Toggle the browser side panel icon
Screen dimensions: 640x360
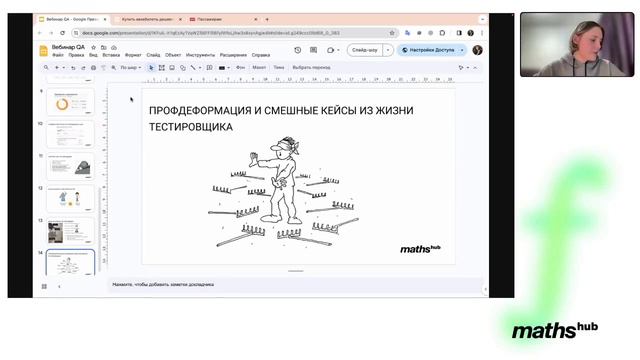[x=459, y=33]
